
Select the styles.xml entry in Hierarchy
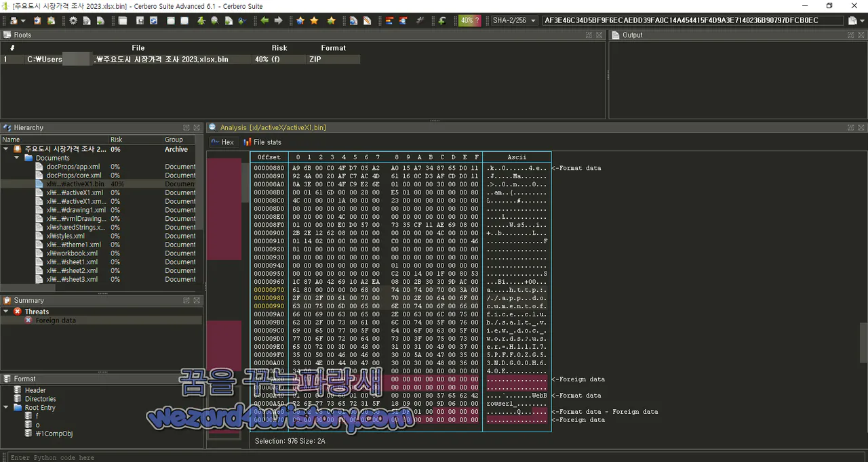65,236
